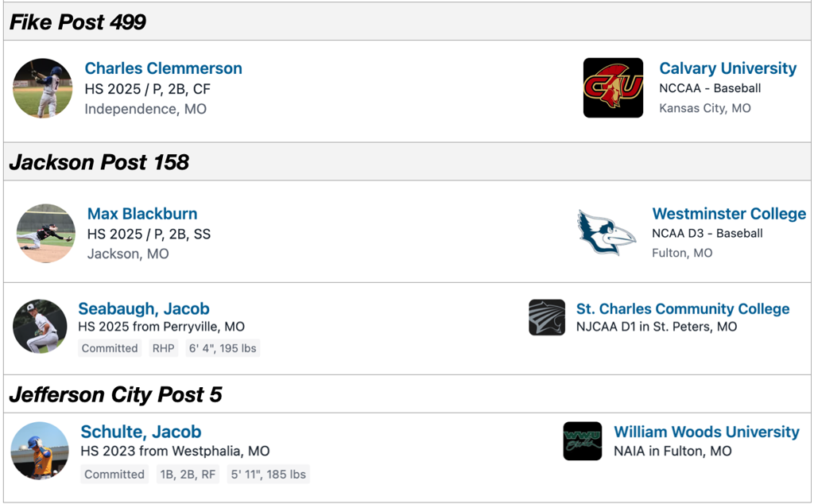Click the 1B, 2B, RF position tag
814x504 pixels.
[x=188, y=475]
